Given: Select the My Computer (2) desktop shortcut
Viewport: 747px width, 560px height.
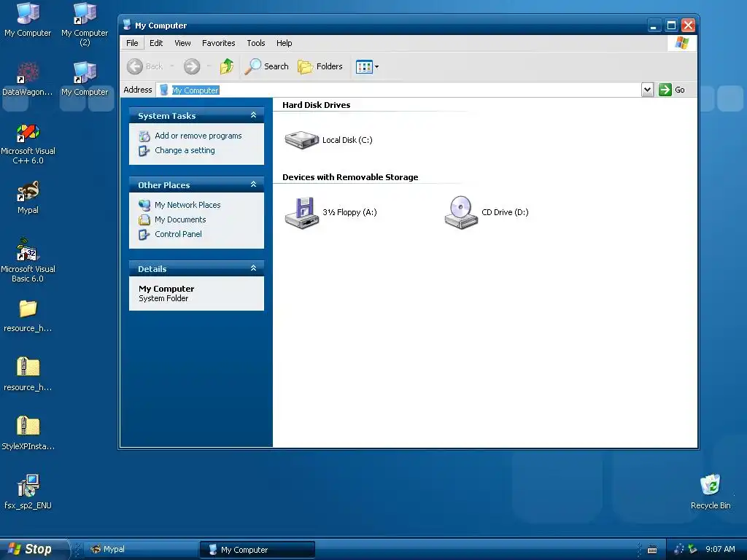Looking at the screenshot, I should click(x=85, y=24).
